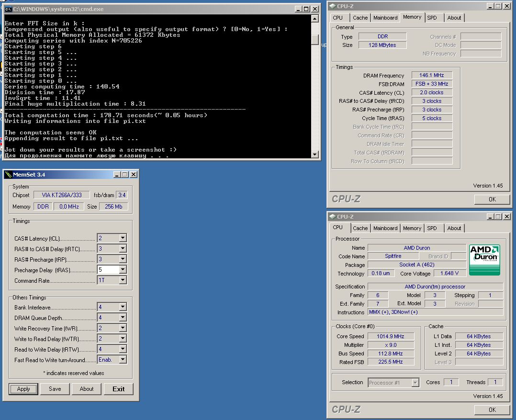Click the Core Voltage value 1.648 V

click(x=449, y=273)
